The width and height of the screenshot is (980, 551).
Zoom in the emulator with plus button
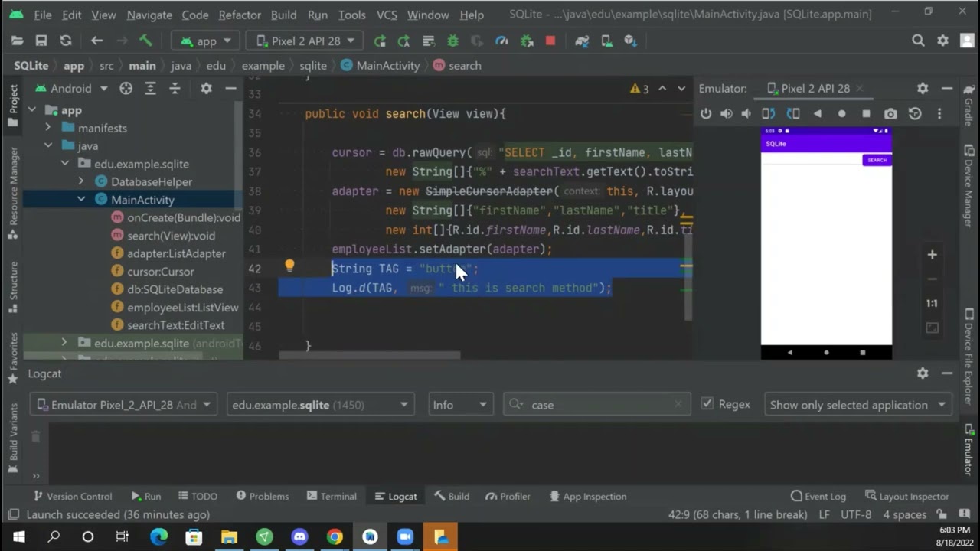coord(932,255)
